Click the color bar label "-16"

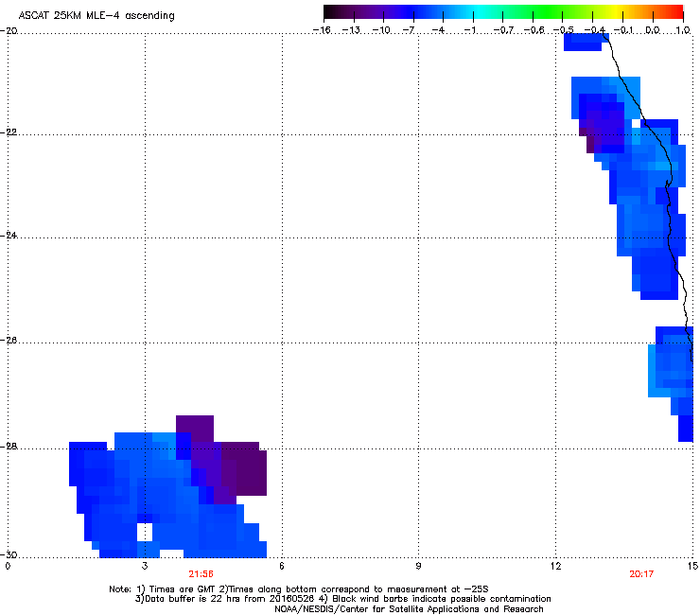322,30
